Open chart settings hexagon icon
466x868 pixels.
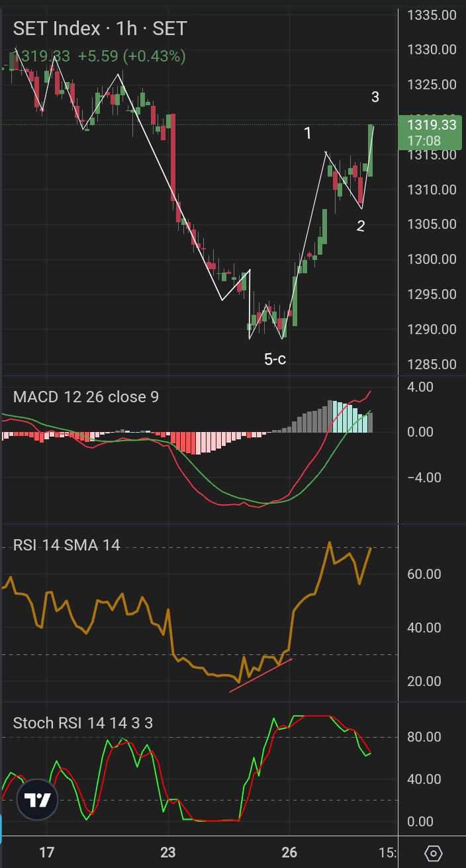[433, 853]
